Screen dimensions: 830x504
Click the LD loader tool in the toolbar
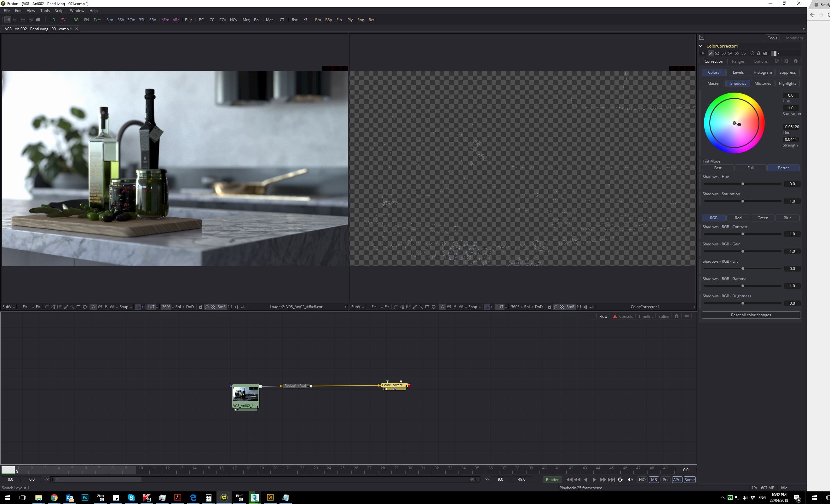tap(53, 20)
